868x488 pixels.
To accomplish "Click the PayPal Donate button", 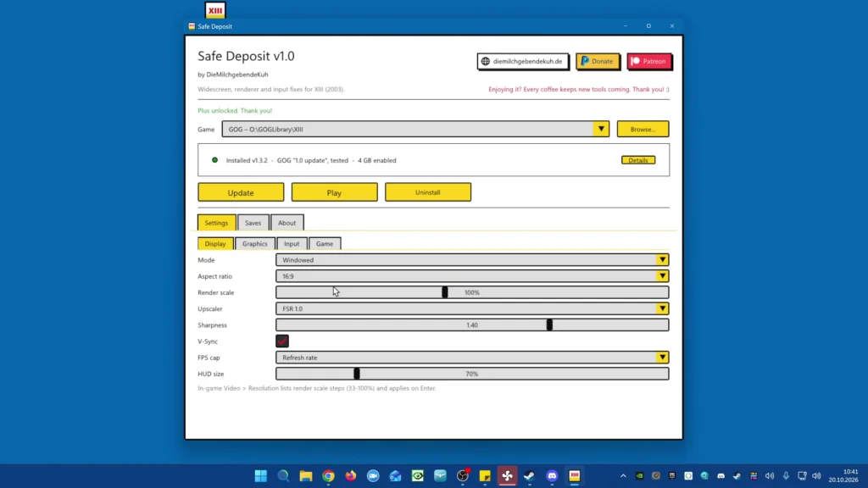I will tap(598, 61).
